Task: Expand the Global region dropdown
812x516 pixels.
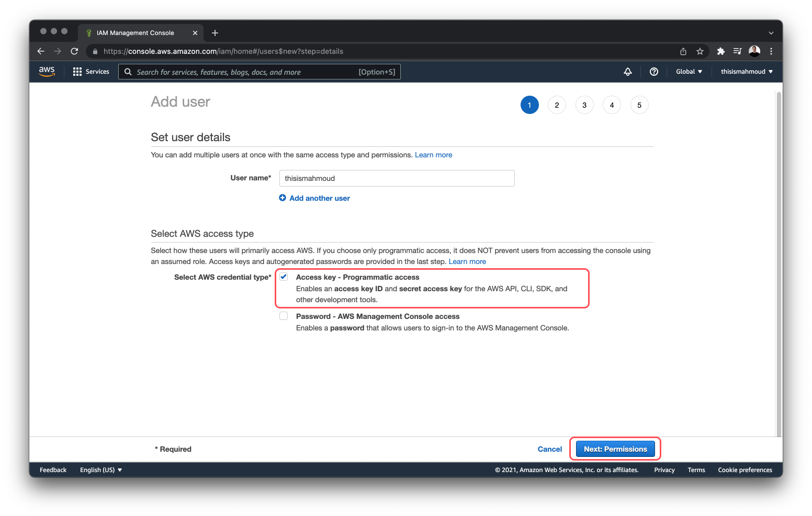Action: (x=689, y=72)
